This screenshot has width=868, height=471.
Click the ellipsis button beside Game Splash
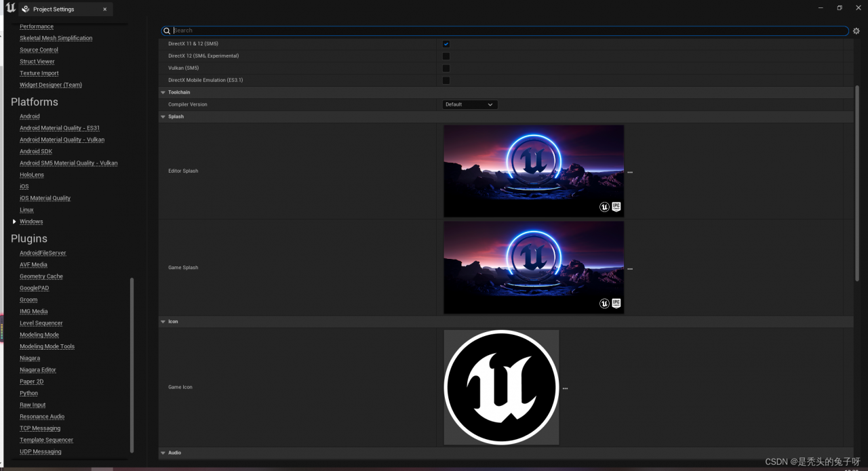[630, 269]
